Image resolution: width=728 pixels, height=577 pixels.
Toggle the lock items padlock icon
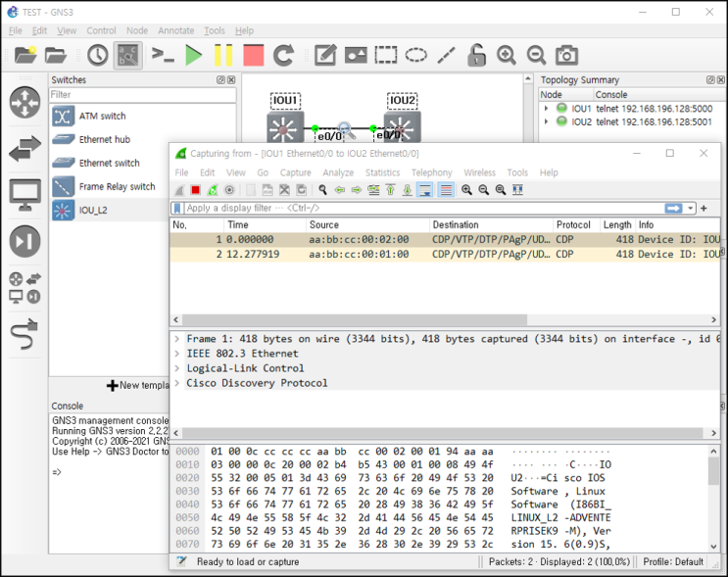click(x=476, y=55)
